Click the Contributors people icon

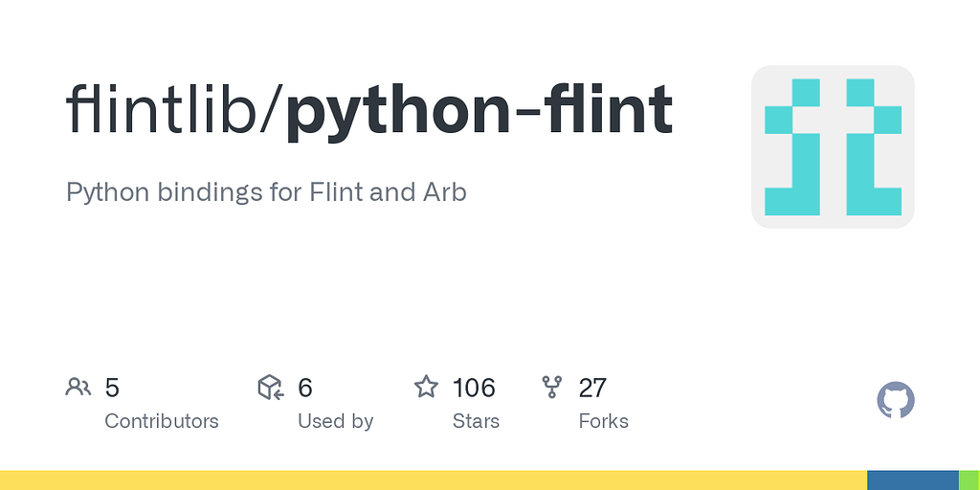point(78,387)
